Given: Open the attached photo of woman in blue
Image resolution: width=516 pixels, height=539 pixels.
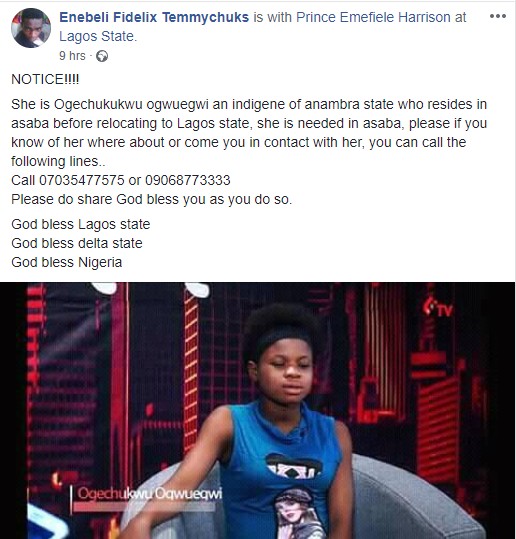Looking at the screenshot, I should coord(257,410).
